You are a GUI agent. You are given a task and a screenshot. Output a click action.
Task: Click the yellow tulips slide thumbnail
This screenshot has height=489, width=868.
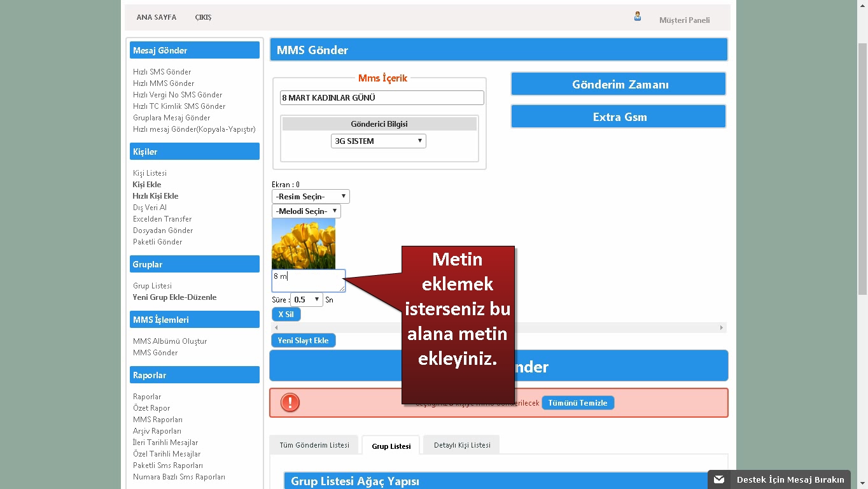pyautogui.click(x=304, y=243)
